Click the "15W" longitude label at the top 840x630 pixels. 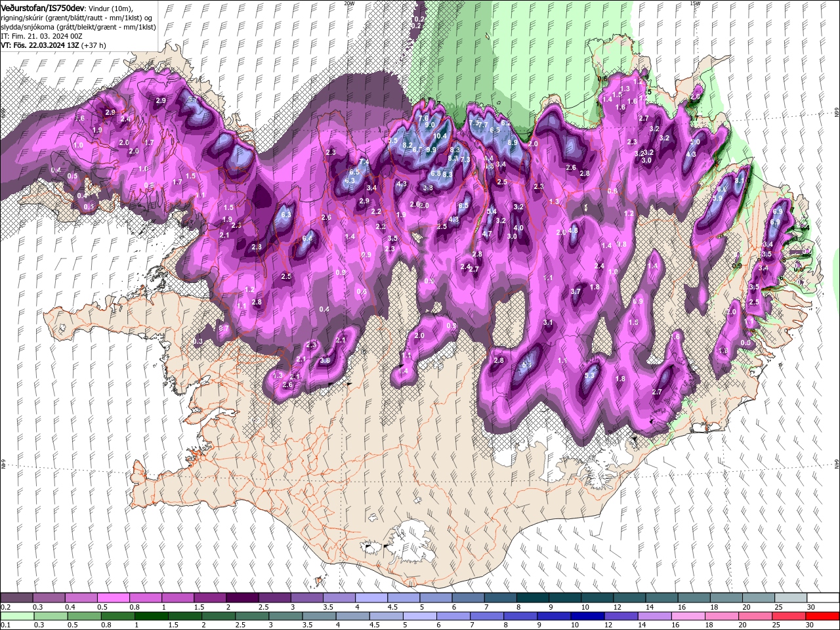pyautogui.click(x=695, y=3)
